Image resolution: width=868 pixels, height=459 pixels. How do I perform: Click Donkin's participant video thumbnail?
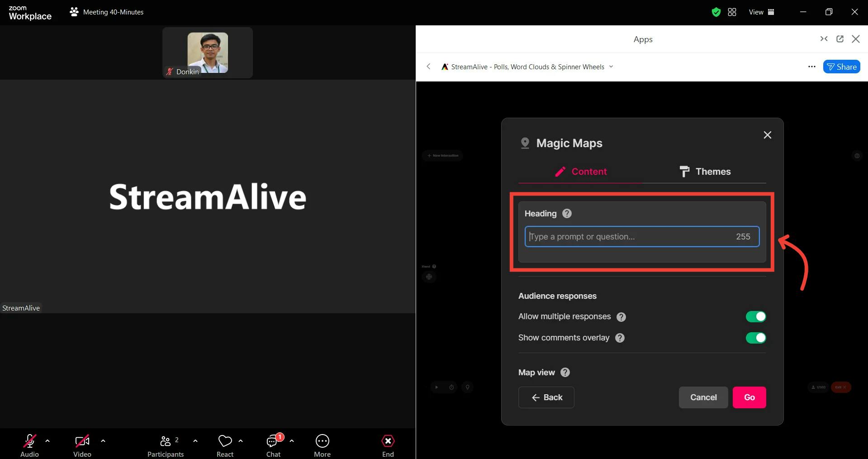click(208, 53)
